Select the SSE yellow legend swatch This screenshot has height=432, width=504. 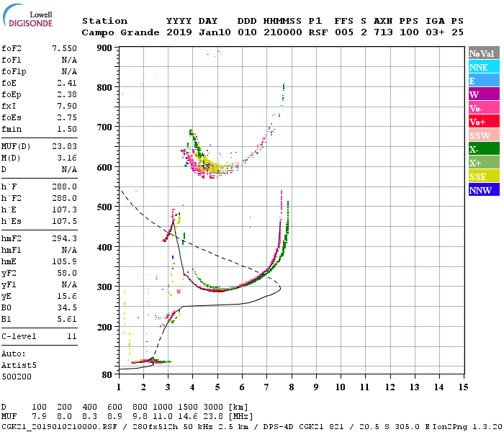[484, 176]
